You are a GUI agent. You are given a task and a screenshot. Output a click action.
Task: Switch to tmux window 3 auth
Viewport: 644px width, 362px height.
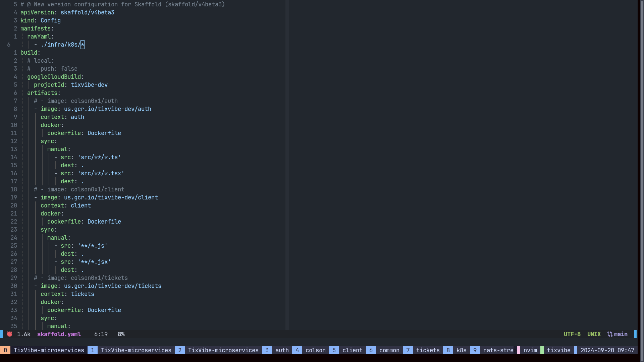(x=282, y=350)
